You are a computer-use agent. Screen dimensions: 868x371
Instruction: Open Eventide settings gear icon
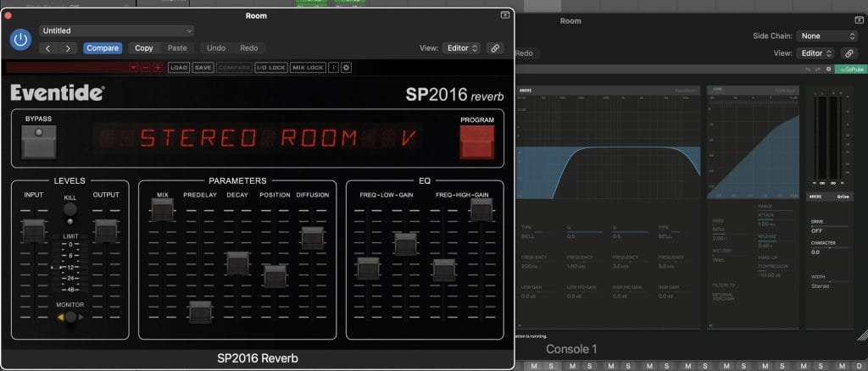pyautogui.click(x=346, y=67)
